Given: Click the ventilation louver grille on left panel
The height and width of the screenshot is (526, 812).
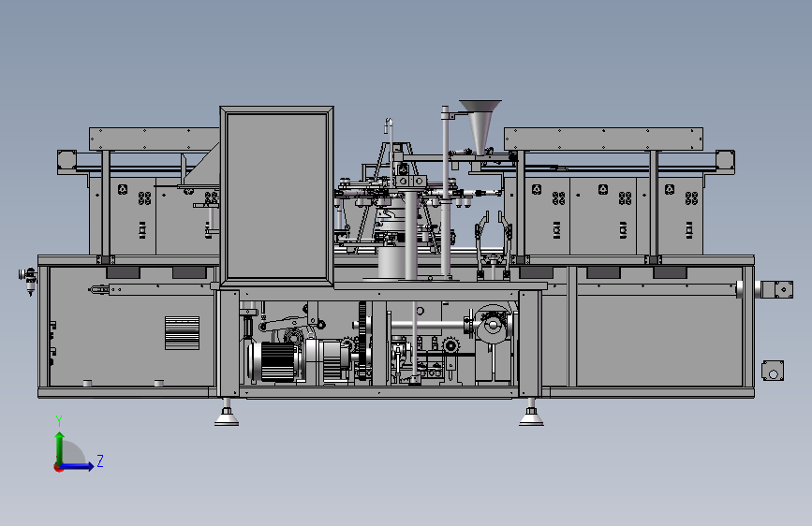Looking at the screenshot, I should click(183, 333).
